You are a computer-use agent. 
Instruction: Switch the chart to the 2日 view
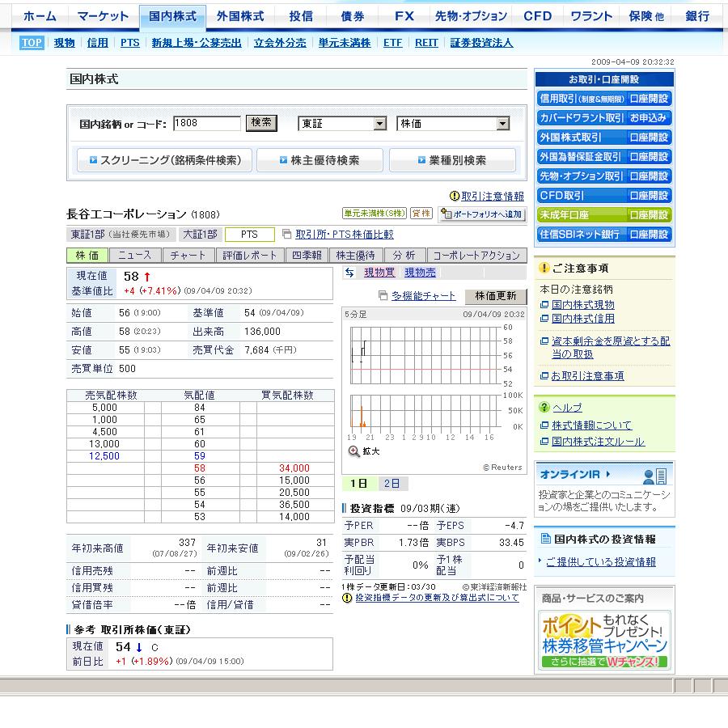(x=392, y=484)
